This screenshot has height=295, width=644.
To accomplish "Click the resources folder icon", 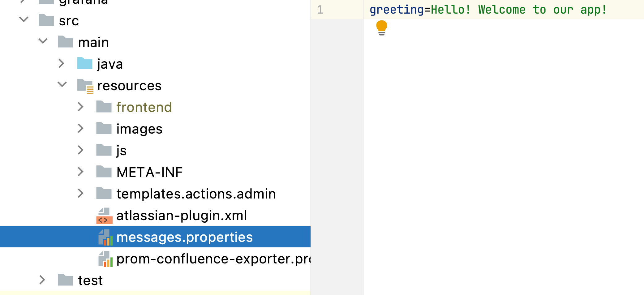I will (x=85, y=86).
